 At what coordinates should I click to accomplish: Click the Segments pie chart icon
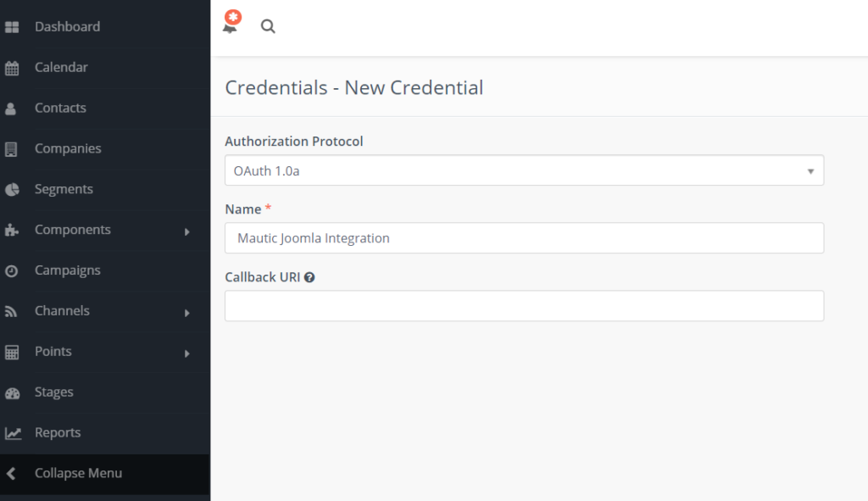point(12,189)
